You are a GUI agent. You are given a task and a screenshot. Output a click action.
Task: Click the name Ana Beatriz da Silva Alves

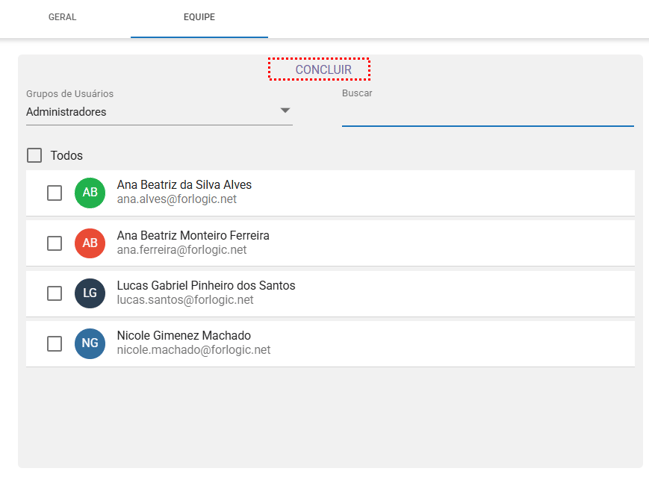coord(184,185)
